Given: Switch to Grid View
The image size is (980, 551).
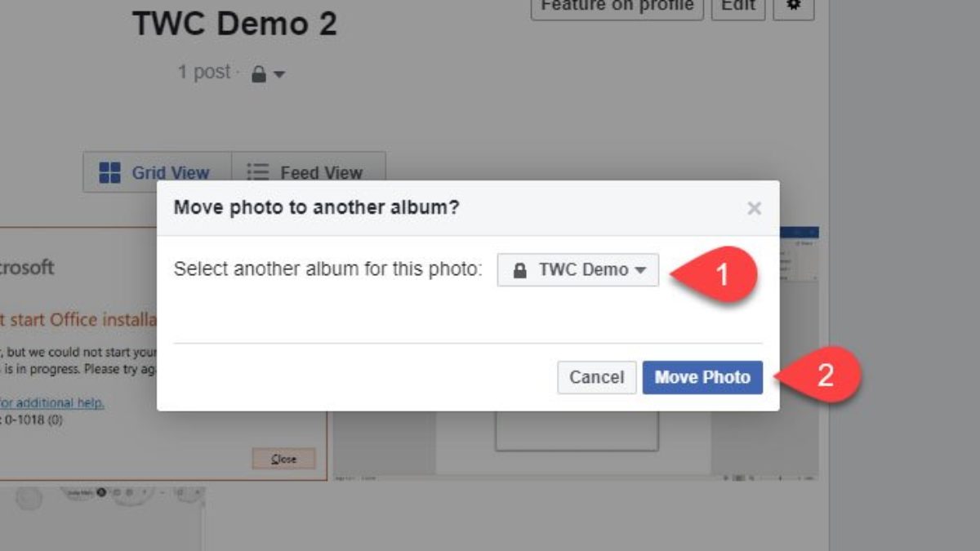Looking at the screenshot, I should pyautogui.click(x=156, y=172).
